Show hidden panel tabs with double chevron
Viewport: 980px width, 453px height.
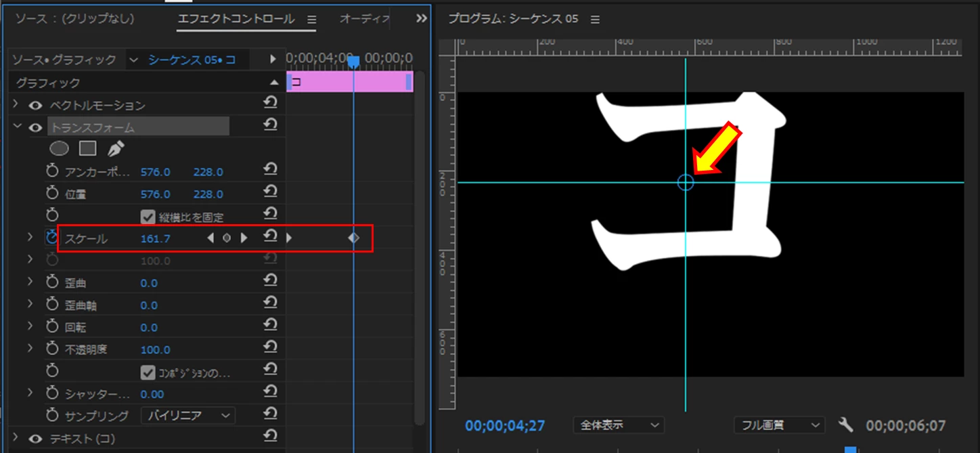click(421, 19)
